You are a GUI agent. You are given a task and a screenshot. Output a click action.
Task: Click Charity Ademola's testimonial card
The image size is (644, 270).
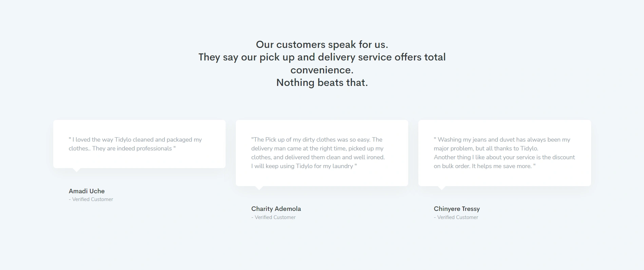tap(322, 153)
